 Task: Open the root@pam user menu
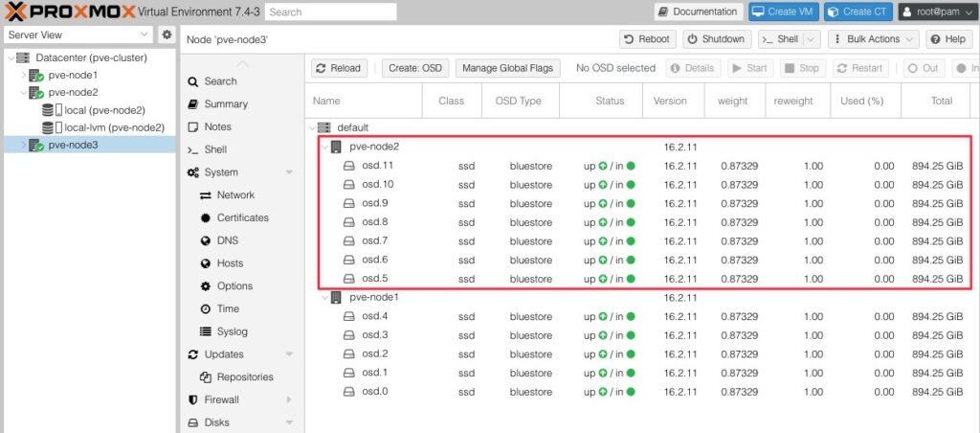(938, 11)
